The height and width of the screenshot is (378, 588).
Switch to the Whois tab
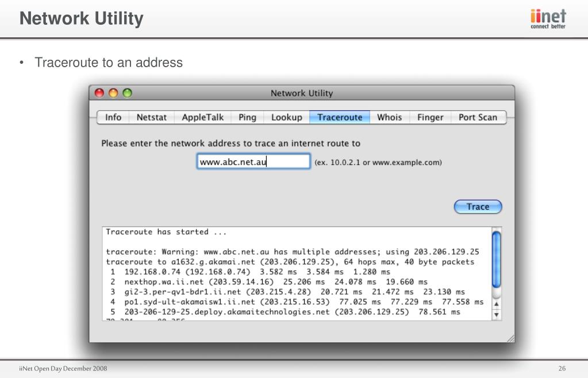[x=389, y=117]
